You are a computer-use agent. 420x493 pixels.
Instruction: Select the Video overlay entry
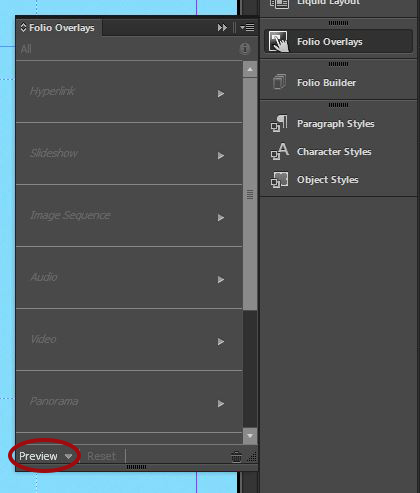129,340
